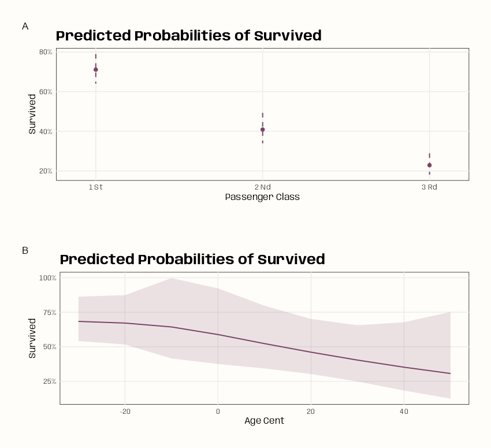
Task: Select the '1 St' x-axis label
Action: (x=96, y=187)
